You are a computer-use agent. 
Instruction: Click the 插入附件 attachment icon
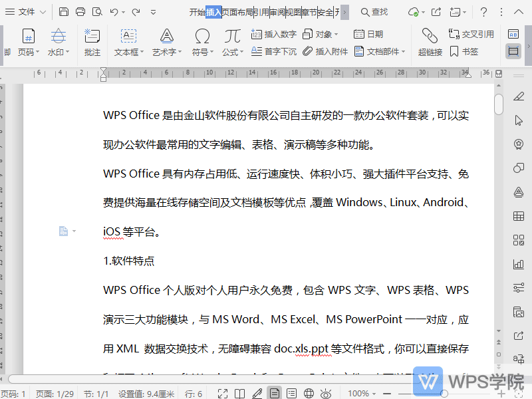coord(325,52)
